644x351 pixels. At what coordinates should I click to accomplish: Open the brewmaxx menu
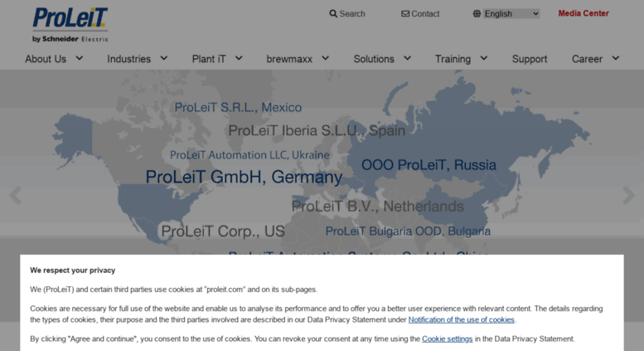point(289,59)
